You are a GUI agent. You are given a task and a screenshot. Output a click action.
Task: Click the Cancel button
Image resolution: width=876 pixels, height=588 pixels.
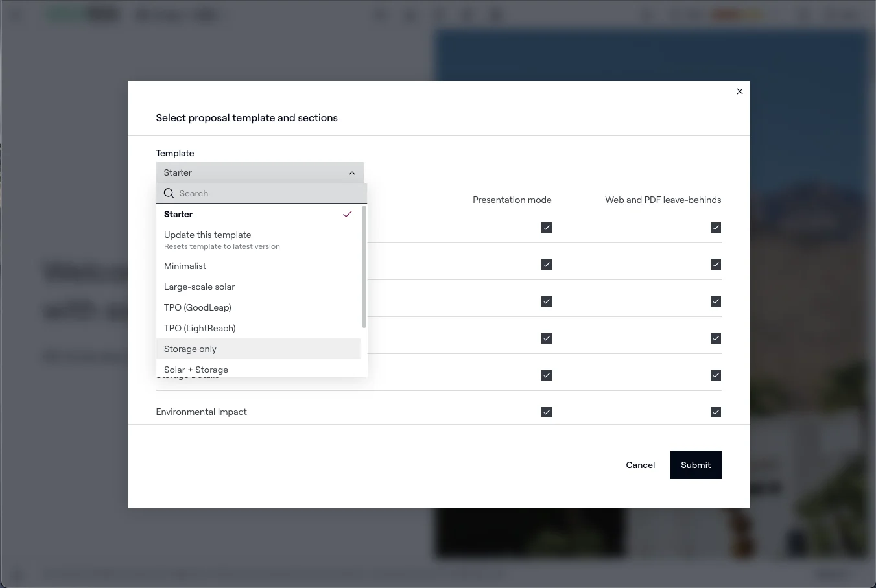(x=640, y=465)
